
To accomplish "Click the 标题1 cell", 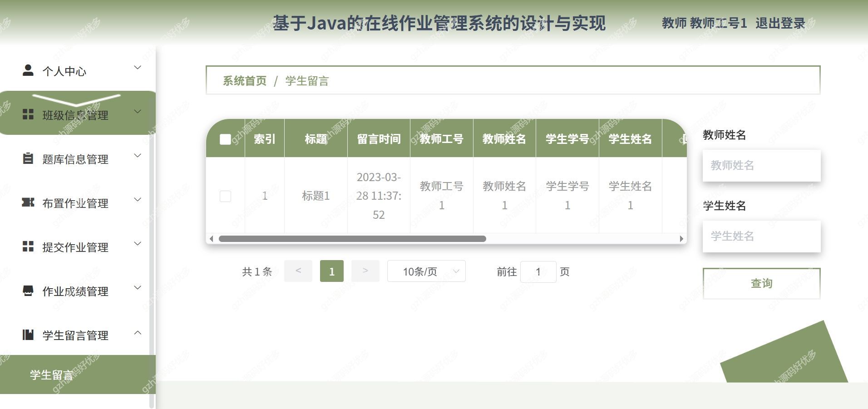I will [x=316, y=196].
